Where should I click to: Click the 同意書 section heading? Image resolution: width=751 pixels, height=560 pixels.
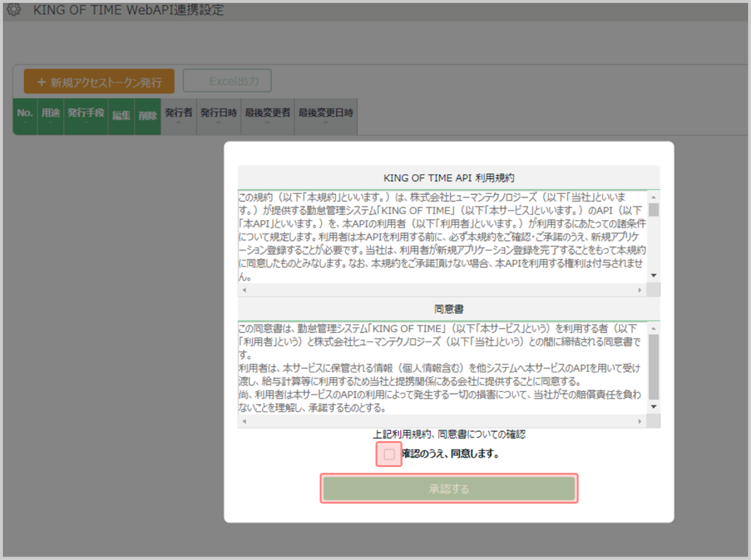click(x=449, y=309)
